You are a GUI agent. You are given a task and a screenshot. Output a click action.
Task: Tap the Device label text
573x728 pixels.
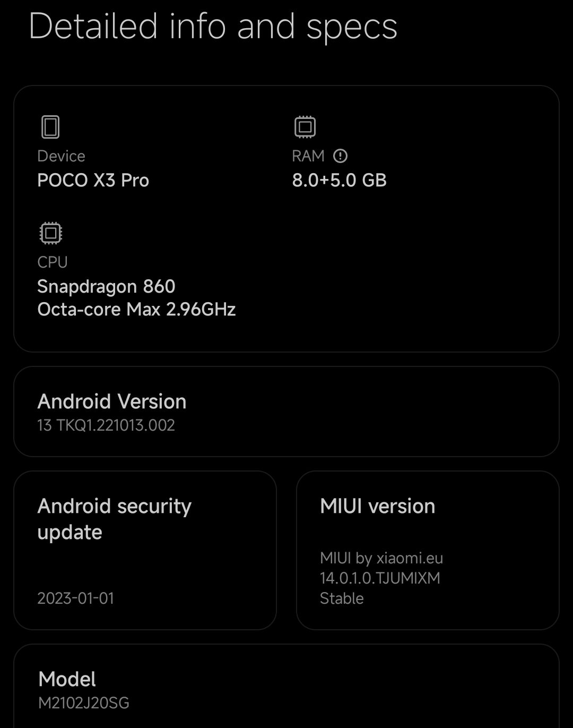point(61,156)
